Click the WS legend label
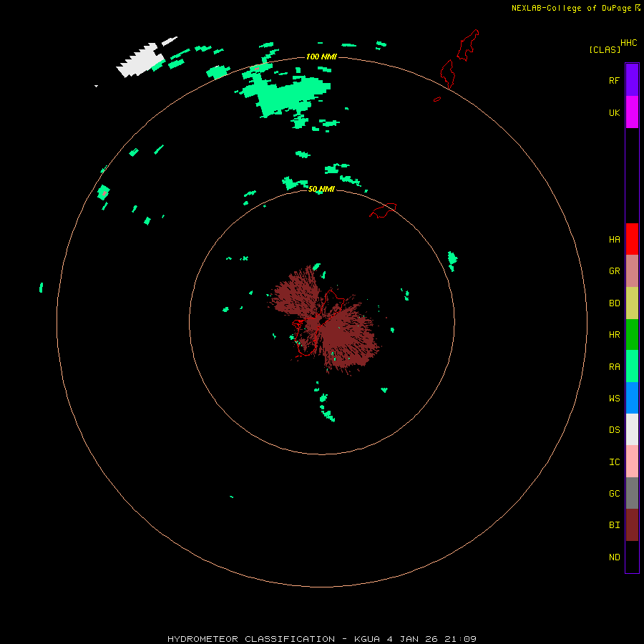The width and height of the screenshot is (644, 644). point(614,398)
